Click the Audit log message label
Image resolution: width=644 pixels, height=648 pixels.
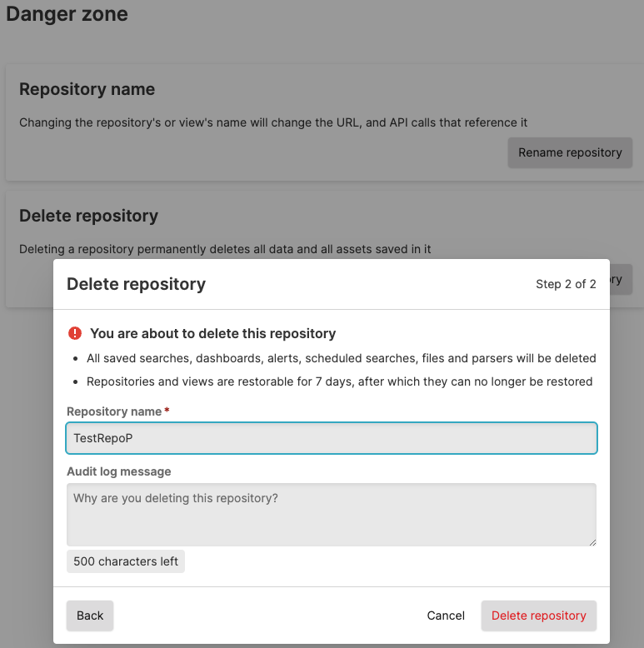(118, 471)
